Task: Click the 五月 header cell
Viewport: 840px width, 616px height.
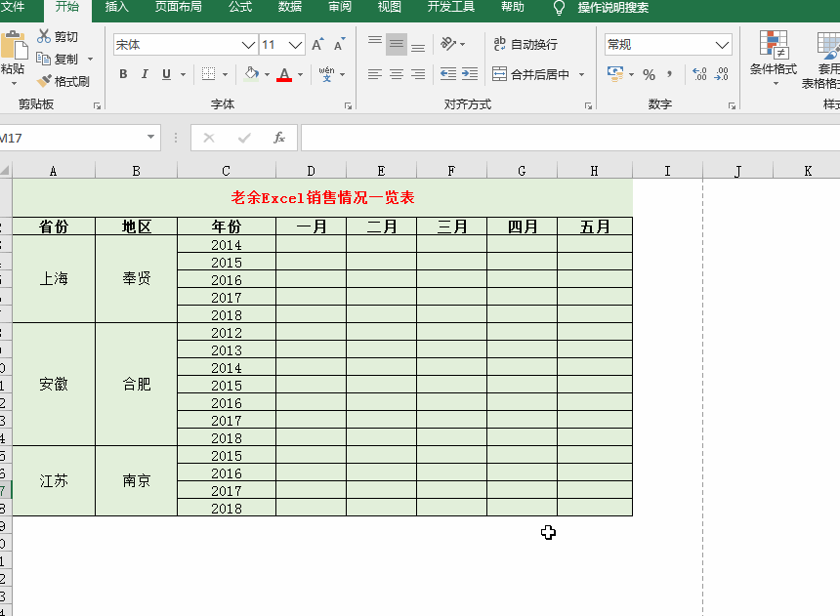Action: click(x=595, y=226)
